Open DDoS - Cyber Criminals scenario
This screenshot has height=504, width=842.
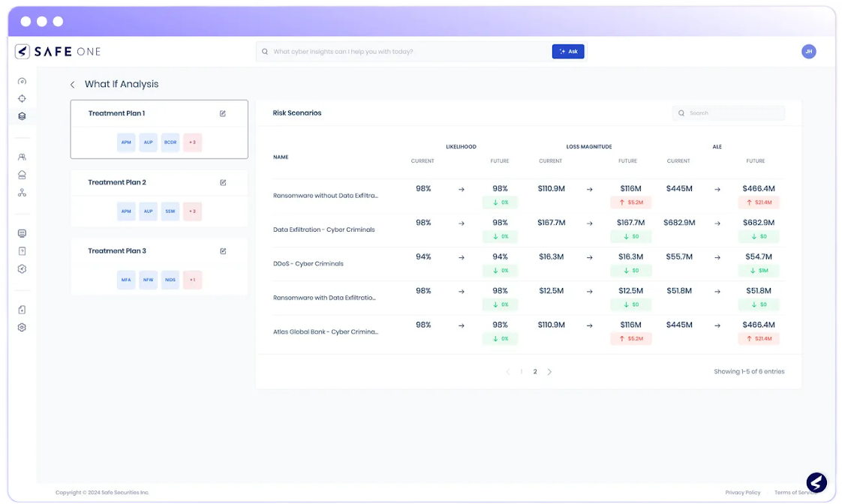pyautogui.click(x=308, y=263)
